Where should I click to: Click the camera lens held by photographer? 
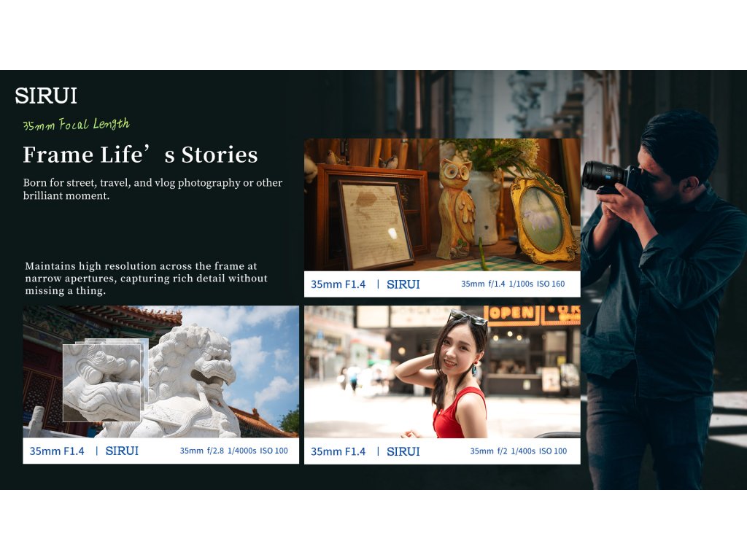(x=603, y=175)
